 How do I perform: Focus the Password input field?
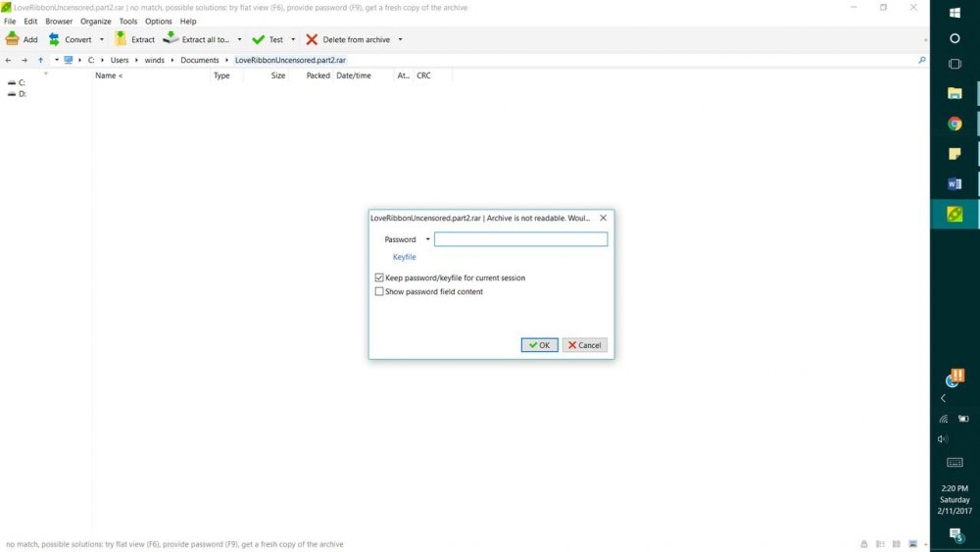pos(520,239)
